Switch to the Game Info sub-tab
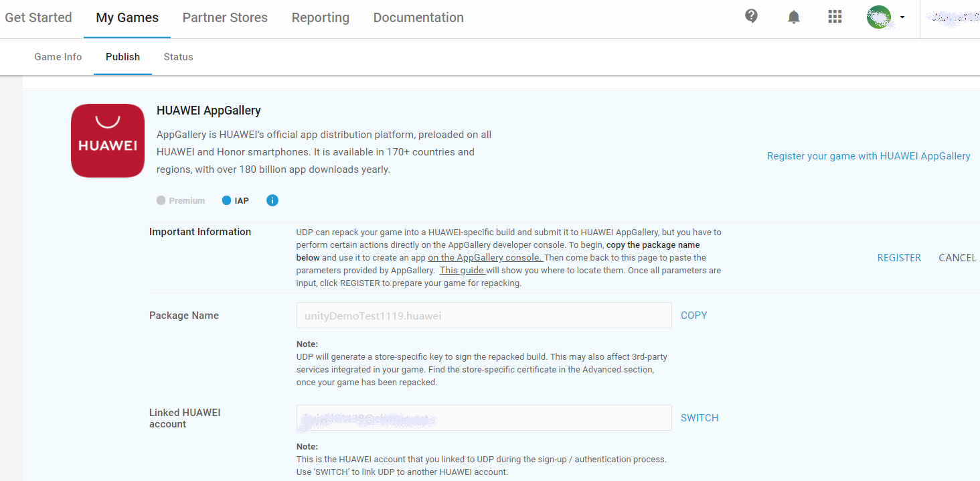The height and width of the screenshot is (481, 980). pyautogui.click(x=58, y=57)
